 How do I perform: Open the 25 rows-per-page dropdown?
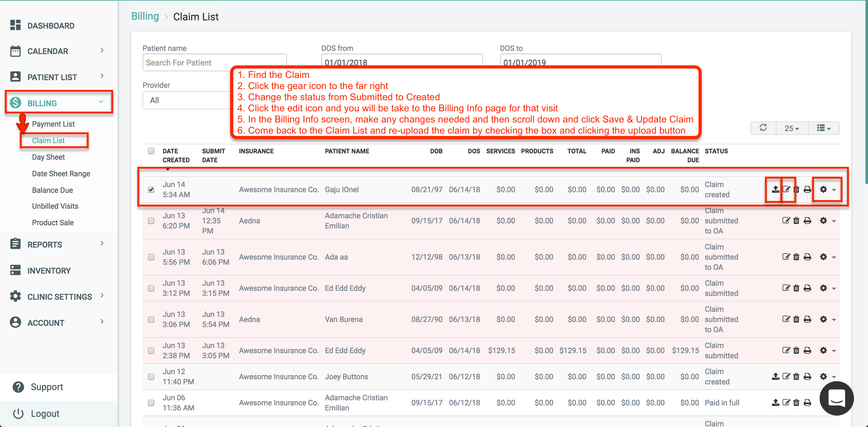(x=792, y=128)
